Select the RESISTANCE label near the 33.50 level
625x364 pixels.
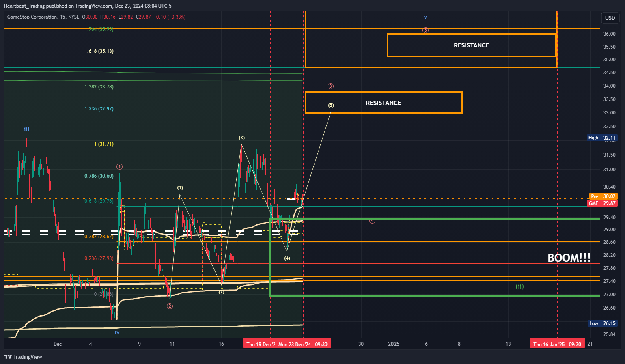[384, 103]
